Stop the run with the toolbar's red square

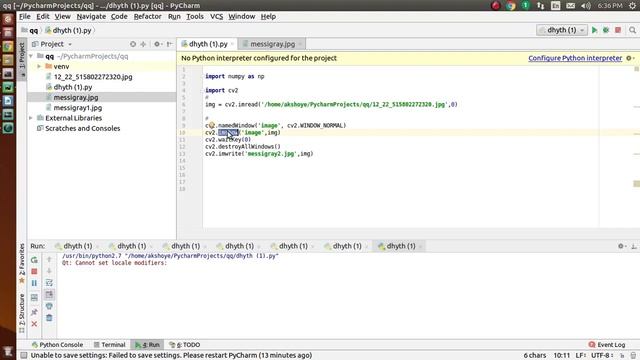tap(618, 30)
